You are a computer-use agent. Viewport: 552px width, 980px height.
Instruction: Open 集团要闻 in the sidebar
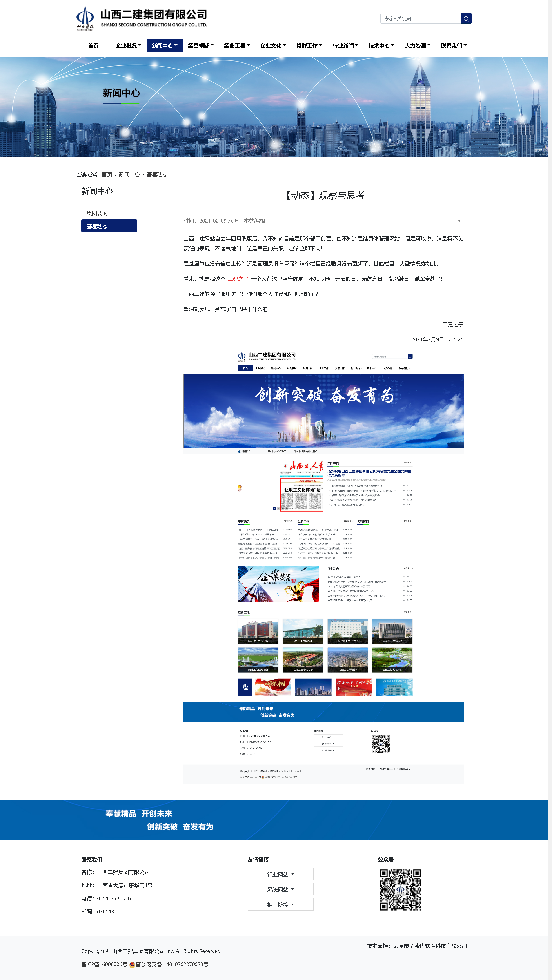tap(97, 213)
